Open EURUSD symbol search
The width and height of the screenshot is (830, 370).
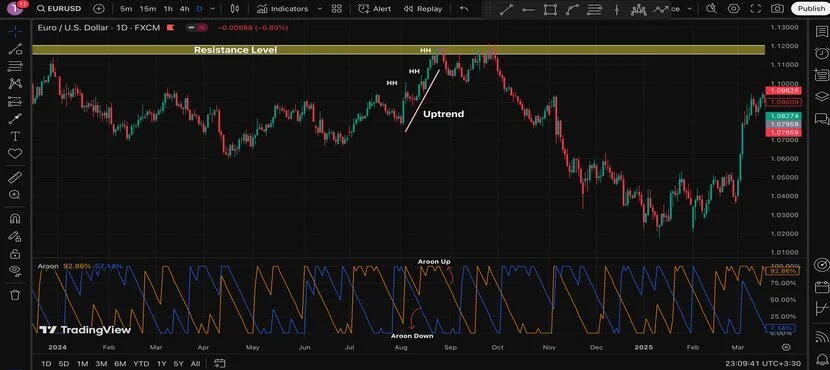click(x=59, y=8)
